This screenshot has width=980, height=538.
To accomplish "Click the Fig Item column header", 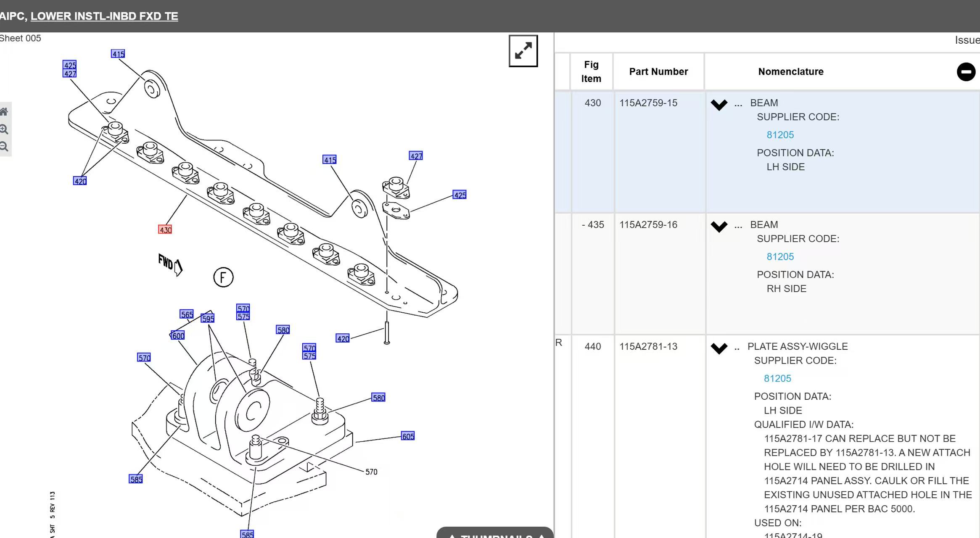I will pos(591,71).
